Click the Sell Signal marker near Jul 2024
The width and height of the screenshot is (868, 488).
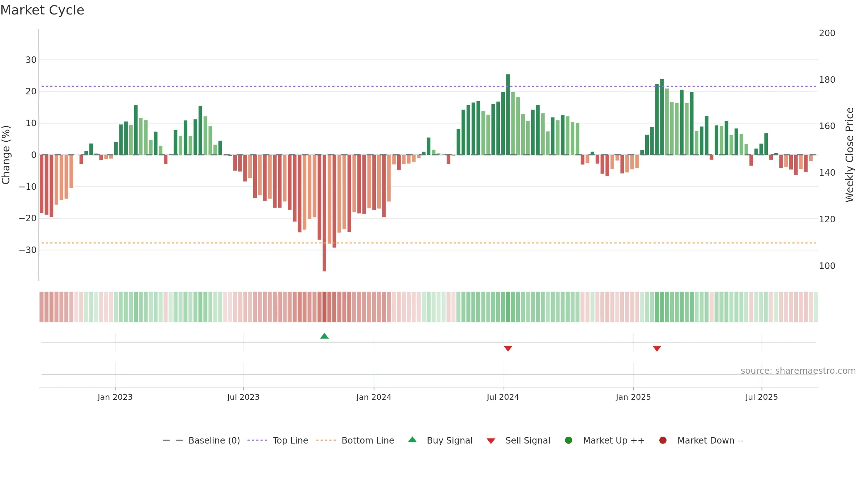(x=508, y=348)
